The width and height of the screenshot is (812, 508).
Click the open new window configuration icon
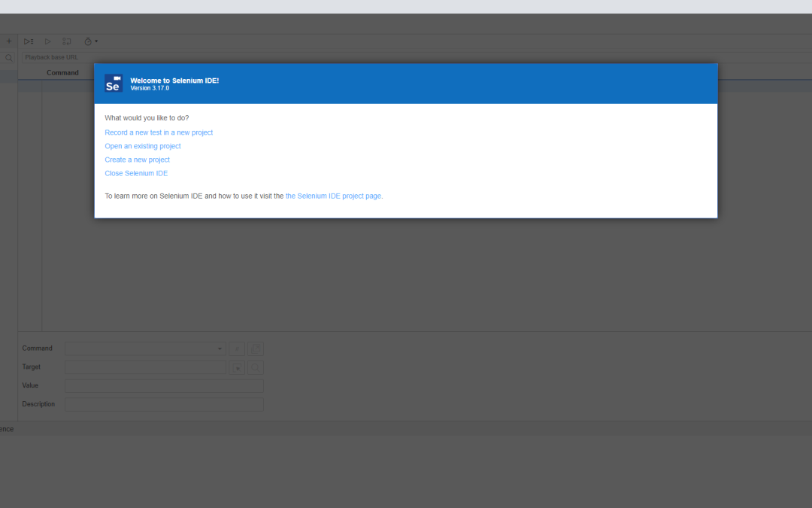click(x=256, y=349)
